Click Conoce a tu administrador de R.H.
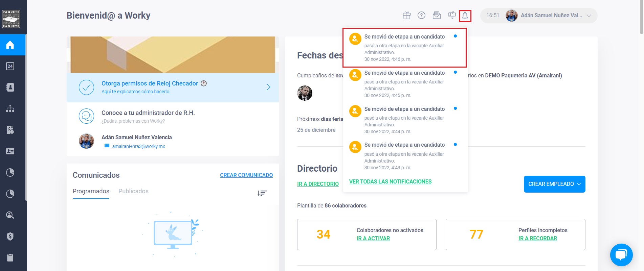644x271 pixels. (148, 113)
